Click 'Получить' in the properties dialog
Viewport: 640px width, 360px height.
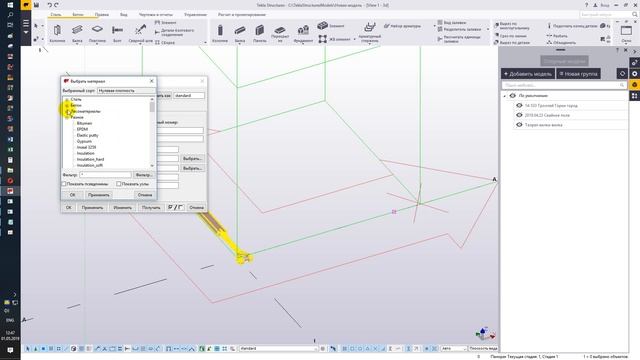click(151, 207)
